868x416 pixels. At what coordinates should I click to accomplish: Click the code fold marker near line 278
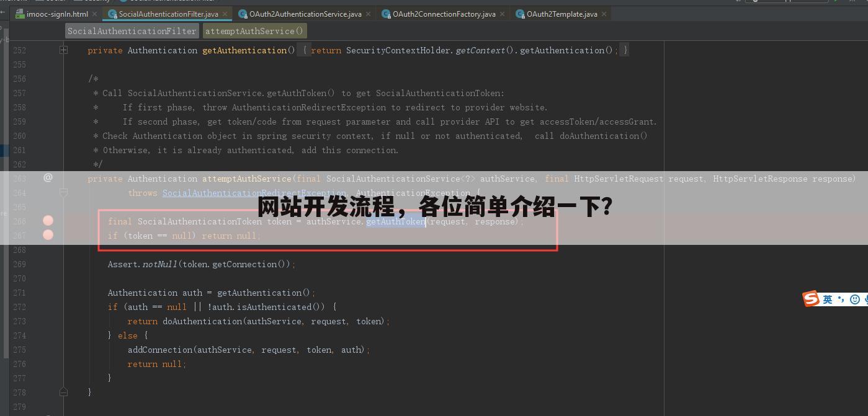[63, 392]
